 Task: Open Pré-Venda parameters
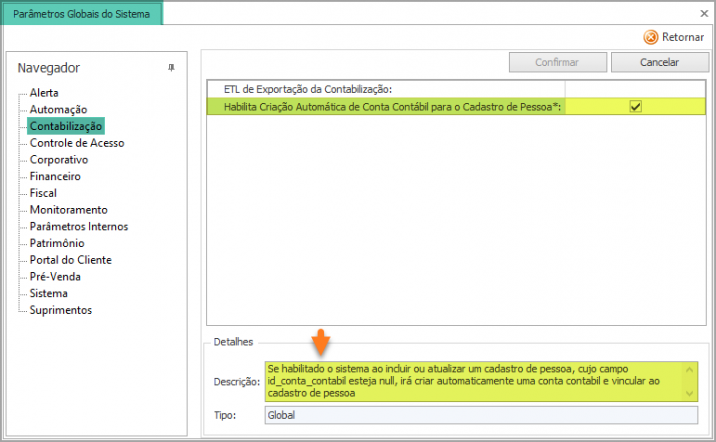point(55,277)
